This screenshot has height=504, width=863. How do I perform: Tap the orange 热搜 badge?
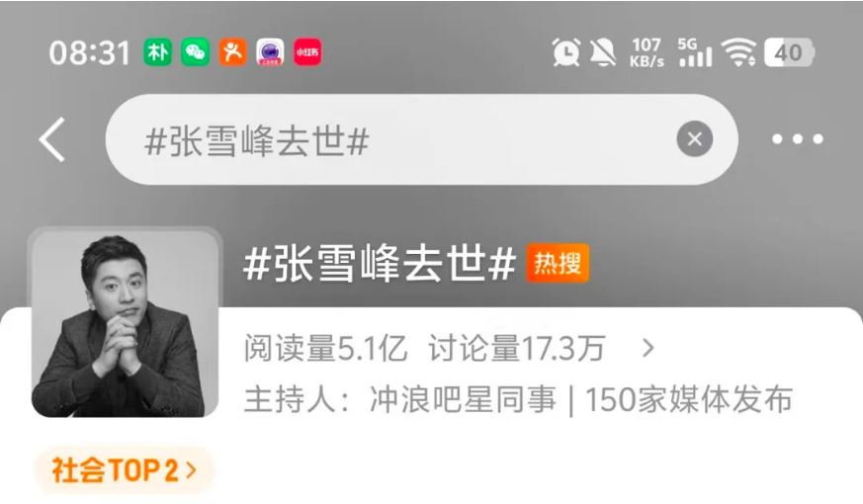558,263
